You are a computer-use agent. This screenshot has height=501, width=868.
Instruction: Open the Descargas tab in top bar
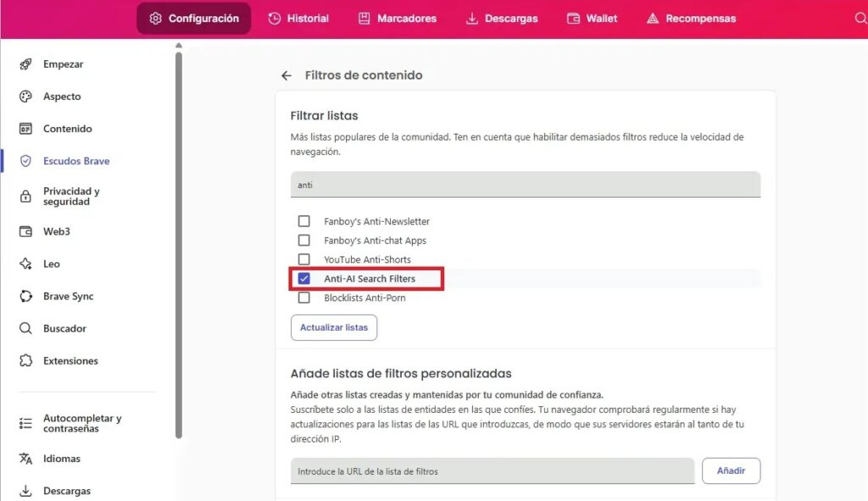pos(502,19)
